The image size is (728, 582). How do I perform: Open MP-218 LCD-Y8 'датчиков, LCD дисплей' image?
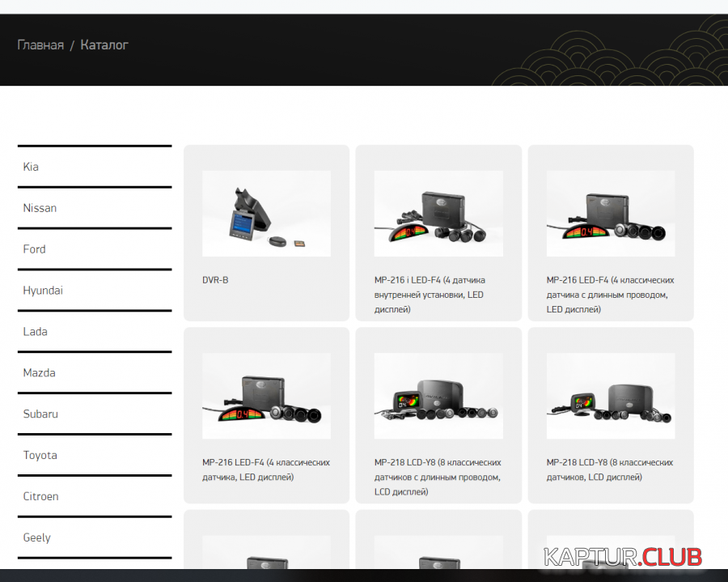click(x=611, y=396)
